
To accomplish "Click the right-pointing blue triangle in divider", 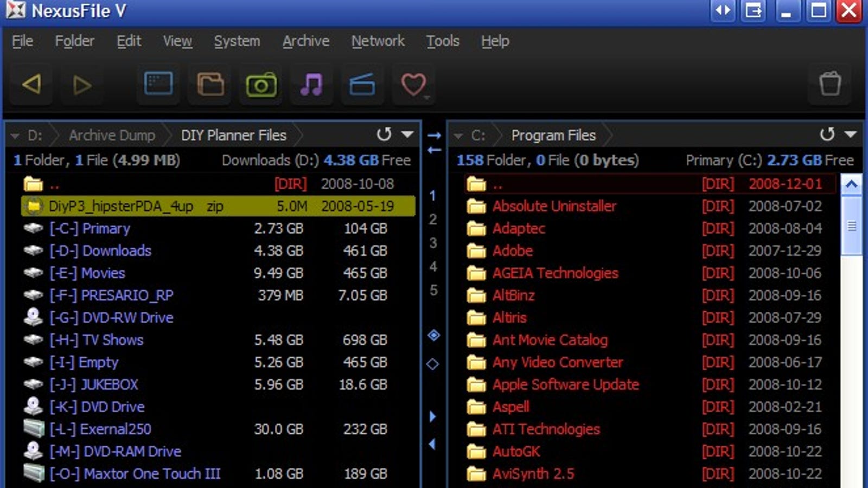I will (432, 416).
